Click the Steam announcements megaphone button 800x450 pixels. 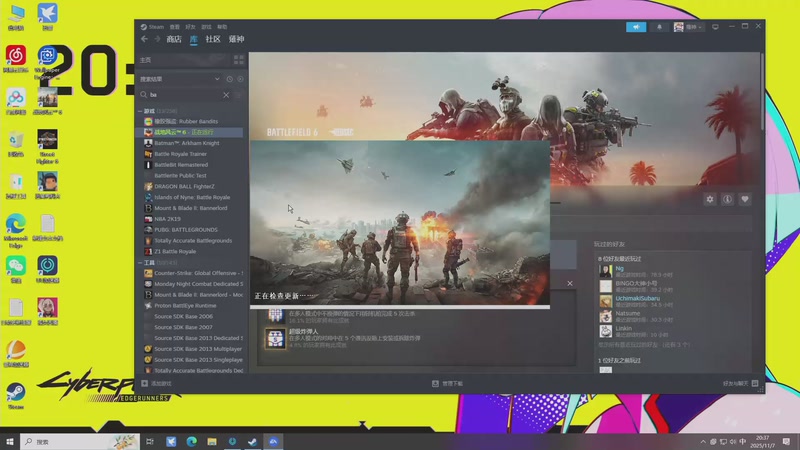tap(636, 27)
